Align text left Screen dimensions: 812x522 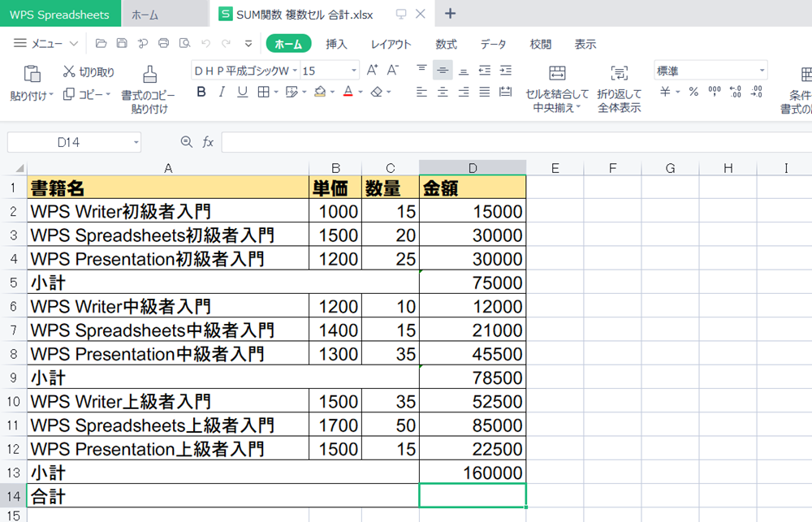click(422, 93)
